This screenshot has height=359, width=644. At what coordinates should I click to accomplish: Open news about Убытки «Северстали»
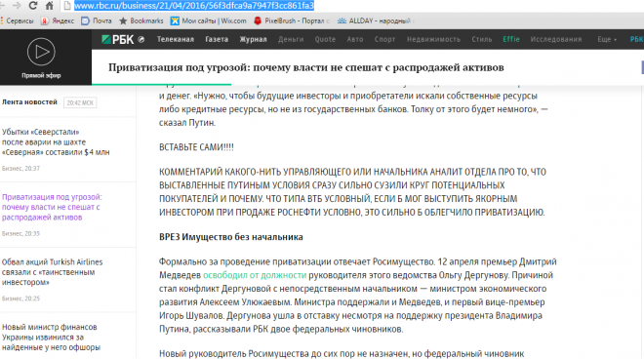[x=56, y=142]
